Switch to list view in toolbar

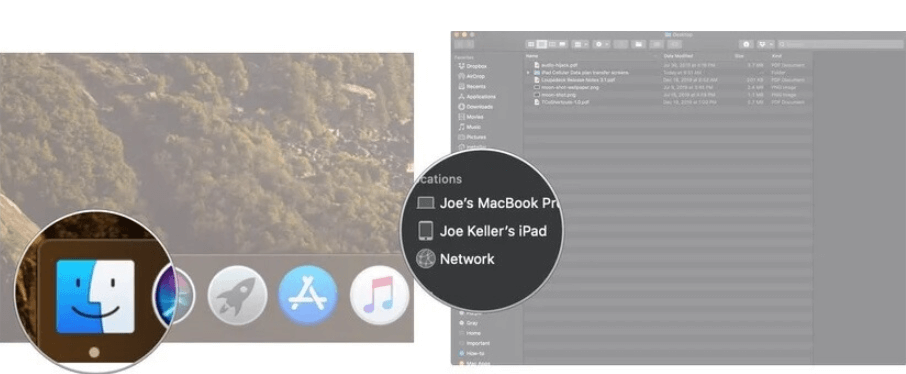pyautogui.click(x=542, y=44)
